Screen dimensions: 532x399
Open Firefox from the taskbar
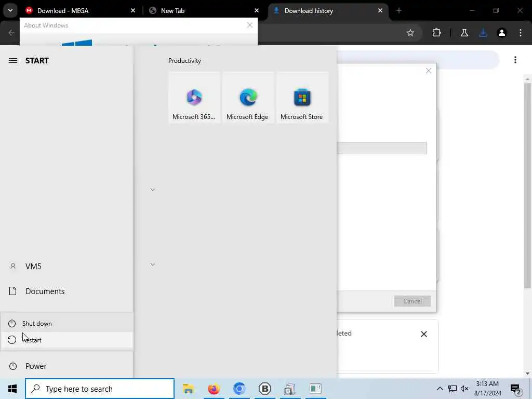tap(214, 389)
